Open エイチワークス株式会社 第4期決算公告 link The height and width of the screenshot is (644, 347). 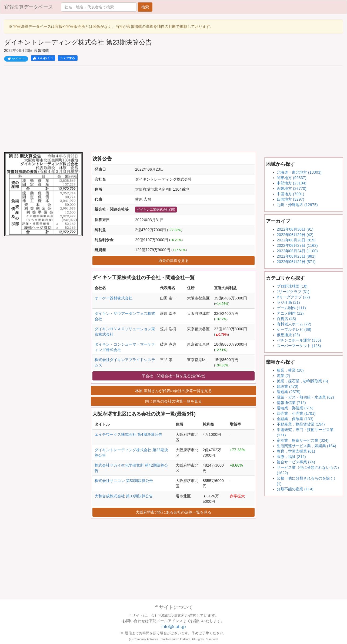128,434
